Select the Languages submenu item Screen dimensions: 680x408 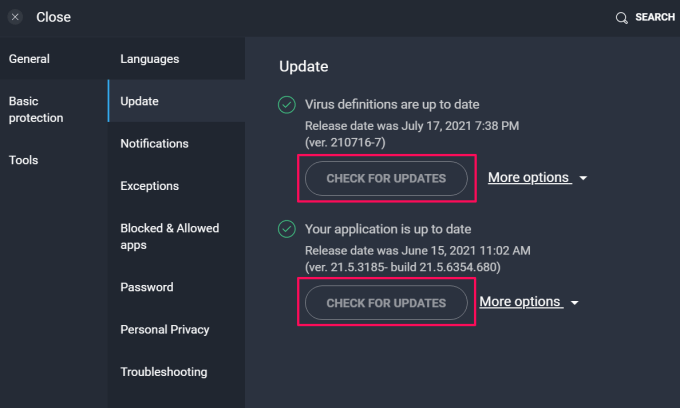150,59
